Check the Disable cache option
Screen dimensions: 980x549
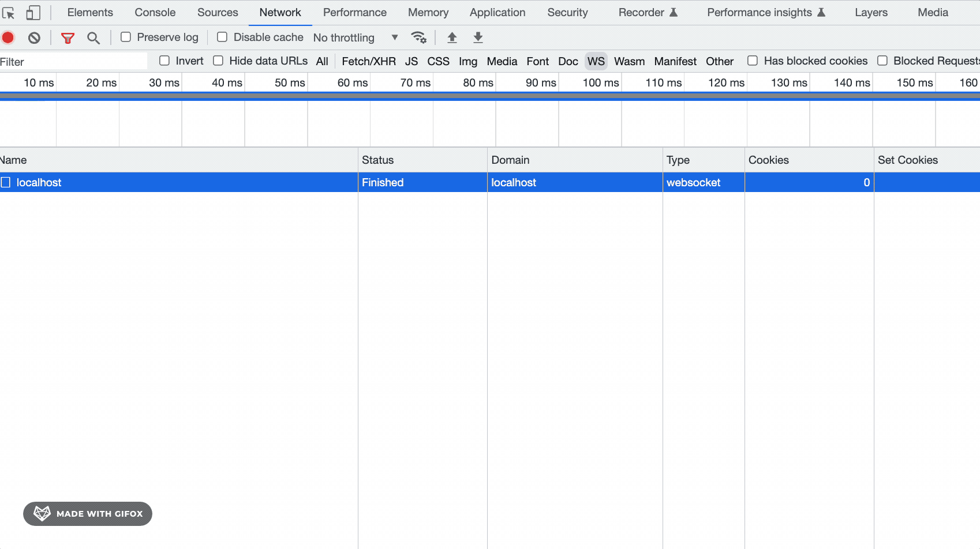click(x=222, y=37)
